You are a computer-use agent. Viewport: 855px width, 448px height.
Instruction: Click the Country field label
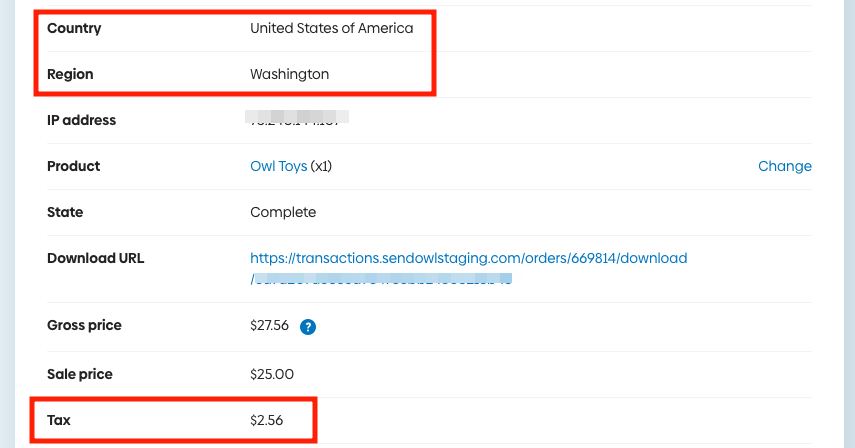coord(74,28)
